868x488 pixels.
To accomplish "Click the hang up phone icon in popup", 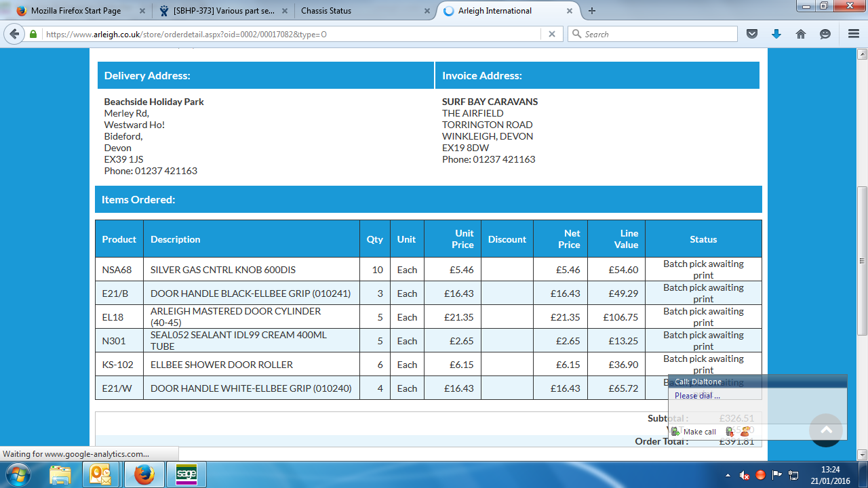I will click(x=730, y=432).
